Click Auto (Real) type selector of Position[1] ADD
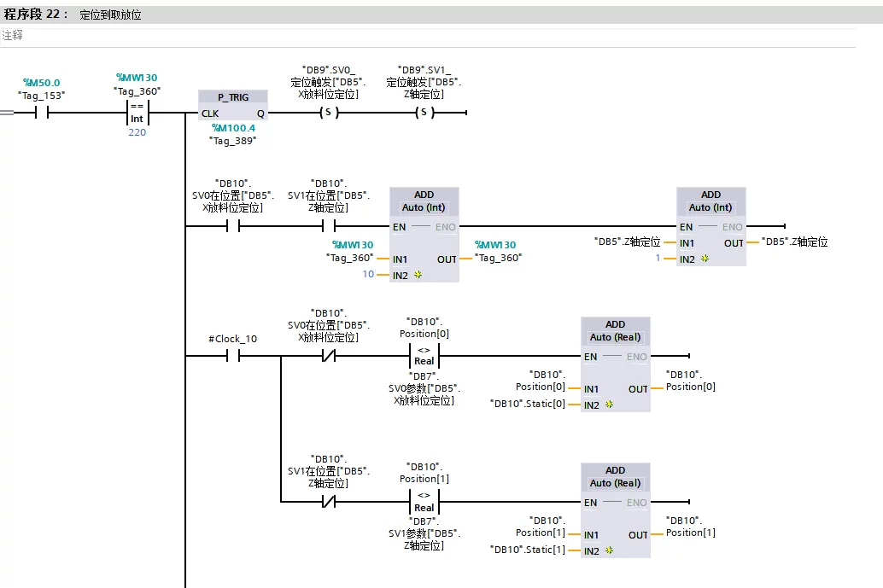This screenshot has height=588, width=883. 616,483
